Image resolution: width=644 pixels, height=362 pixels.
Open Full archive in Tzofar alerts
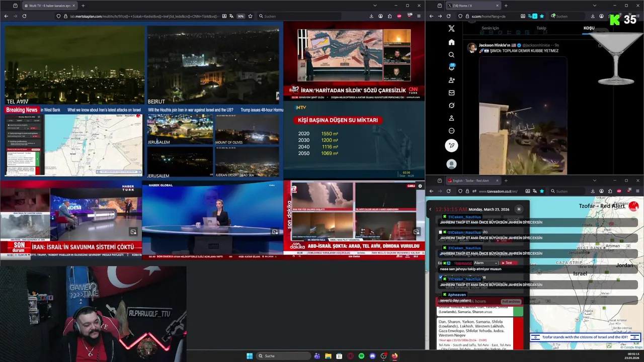[511, 302]
